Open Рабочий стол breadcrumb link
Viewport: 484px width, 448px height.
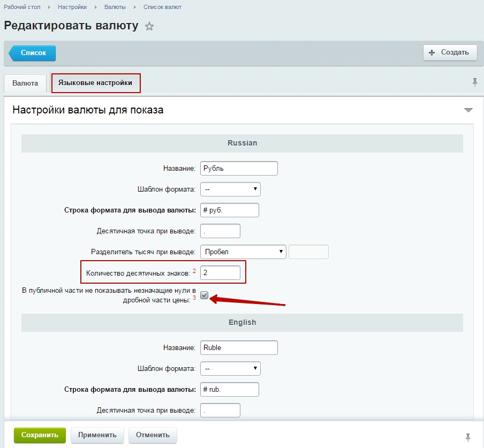21,7
